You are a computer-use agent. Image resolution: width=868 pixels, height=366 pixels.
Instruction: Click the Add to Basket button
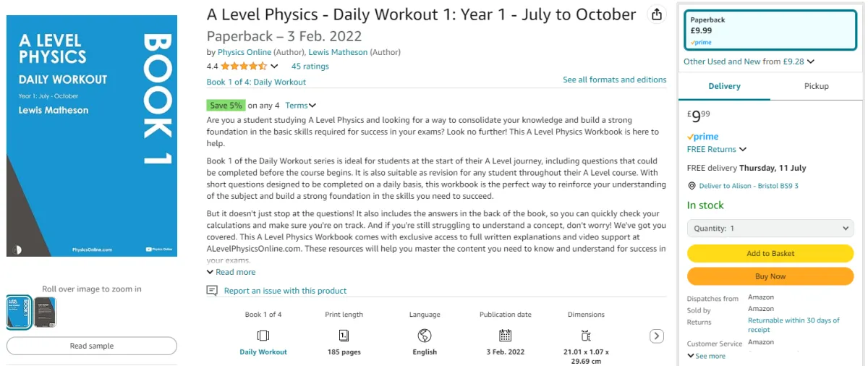pos(770,253)
